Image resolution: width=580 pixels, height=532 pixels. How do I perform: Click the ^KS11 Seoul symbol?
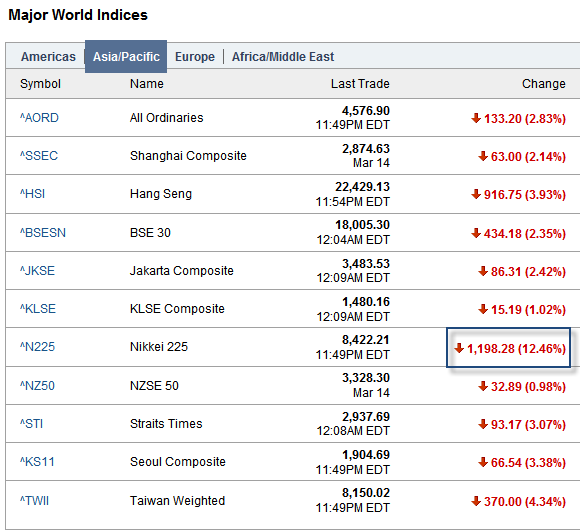pos(37,462)
